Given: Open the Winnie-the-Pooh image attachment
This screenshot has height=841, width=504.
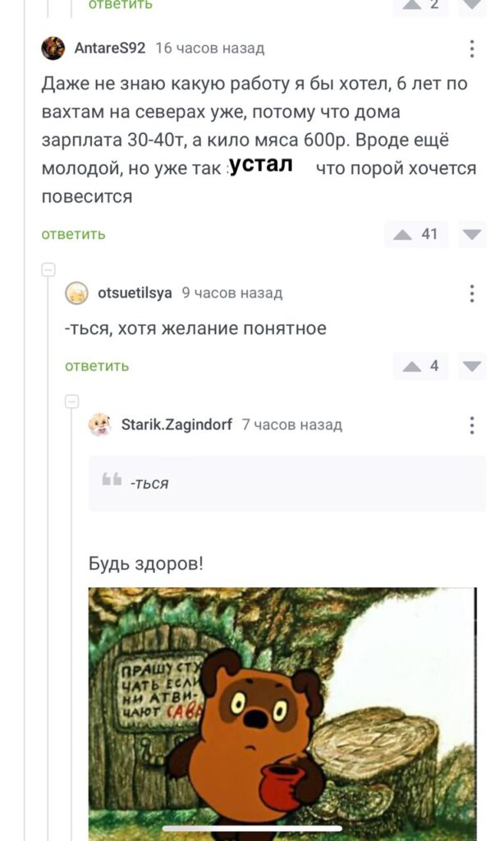Looking at the screenshot, I should tap(282, 714).
